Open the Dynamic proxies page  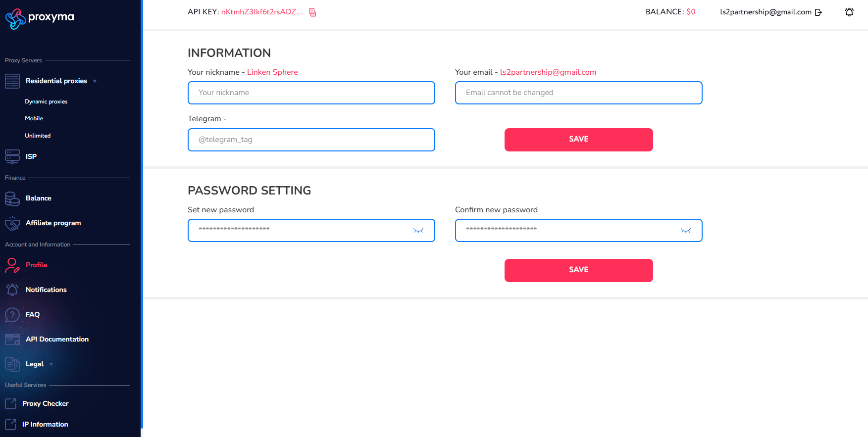[x=46, y=101]
